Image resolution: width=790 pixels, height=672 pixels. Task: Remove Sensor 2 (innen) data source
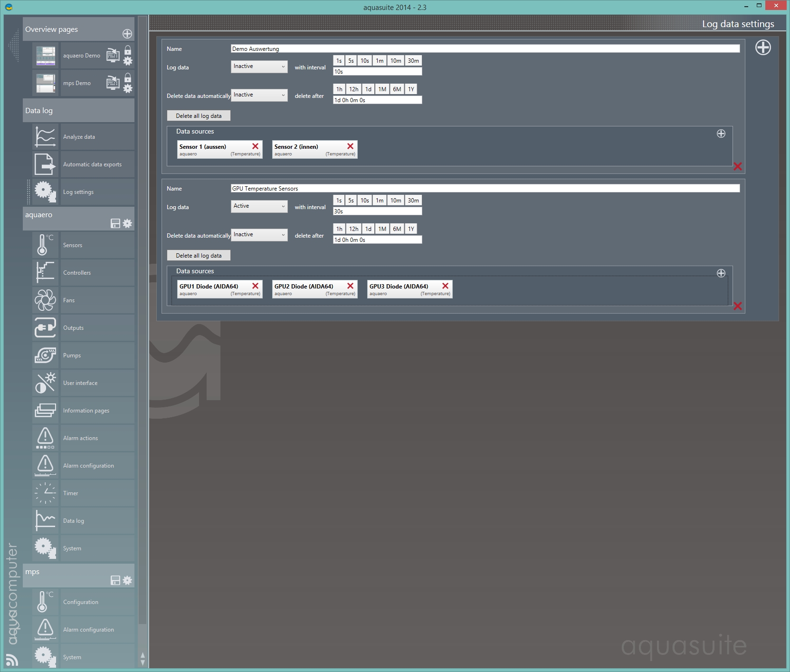[x=351, y=146]
